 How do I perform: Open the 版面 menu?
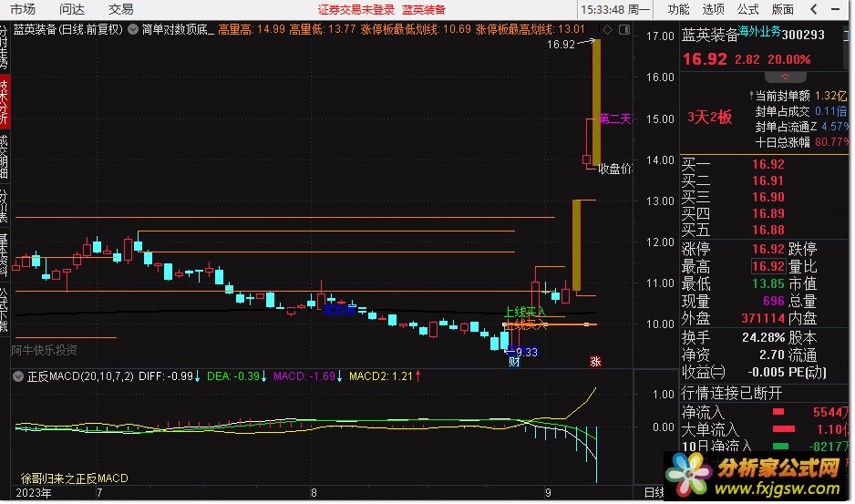click(x=782, y=9)
